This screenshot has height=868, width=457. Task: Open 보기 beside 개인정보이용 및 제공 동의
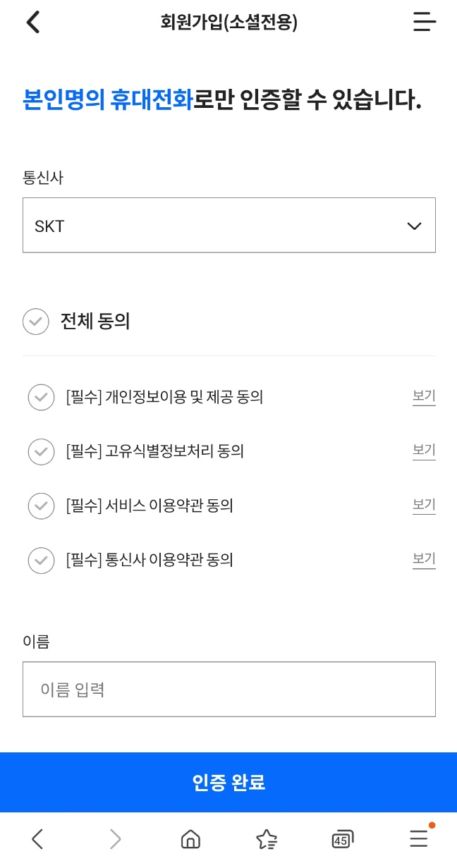423,396
